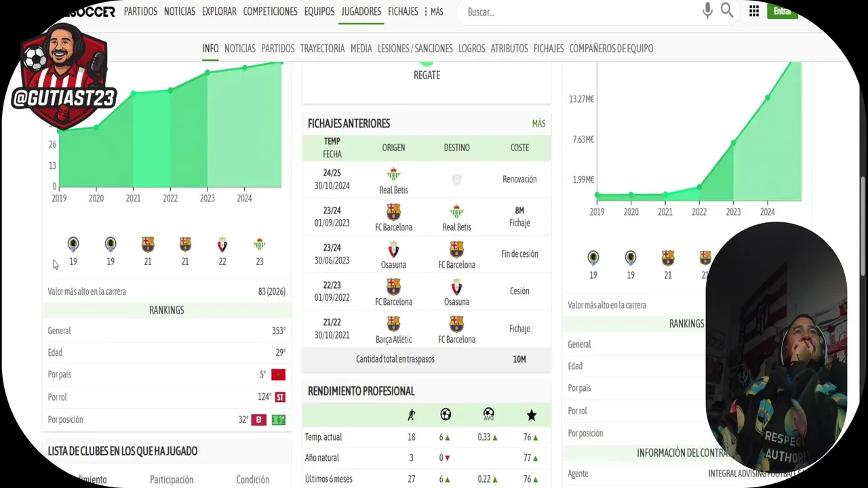Open the apps grid icon
Viewport: 868px width, 488px height.
point(754,12)
